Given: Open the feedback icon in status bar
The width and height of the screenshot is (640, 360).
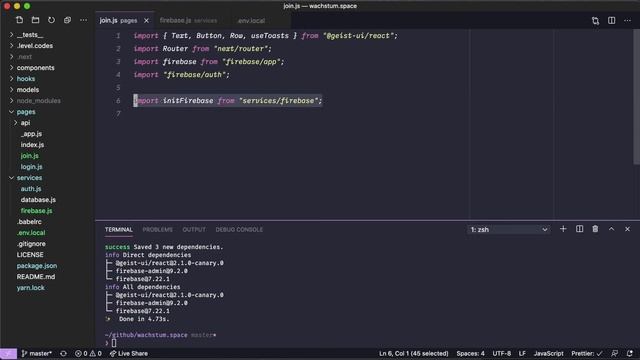Looking at the screenshot, I should coord(615,353).
